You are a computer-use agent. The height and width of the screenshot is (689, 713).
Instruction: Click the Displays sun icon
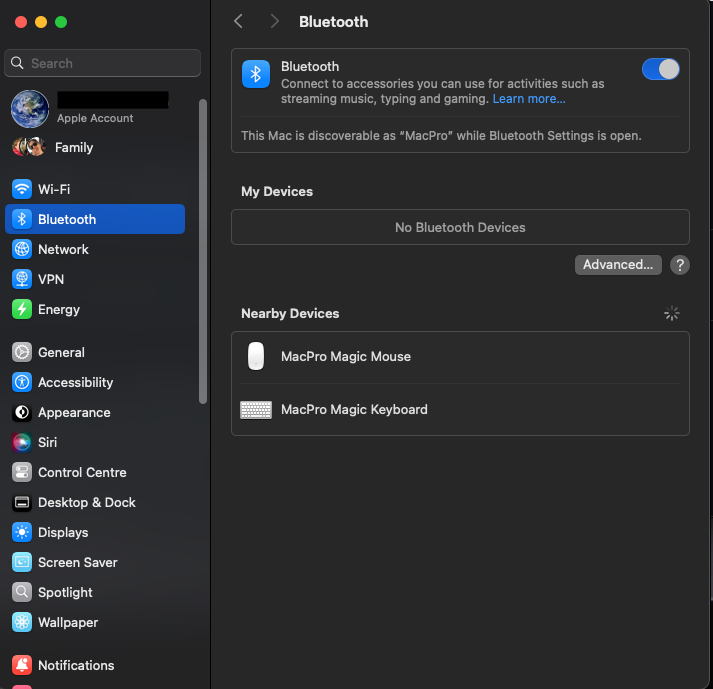coord(22,533)
